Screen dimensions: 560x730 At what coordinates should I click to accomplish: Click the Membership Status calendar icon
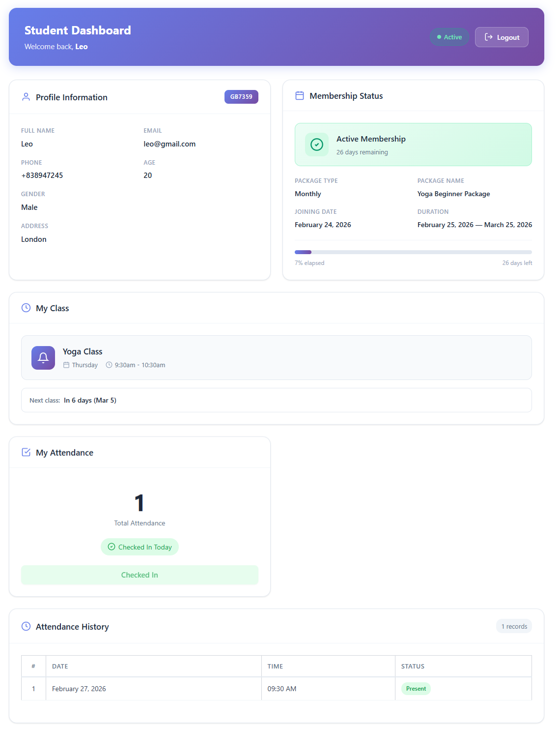point(300,96)
